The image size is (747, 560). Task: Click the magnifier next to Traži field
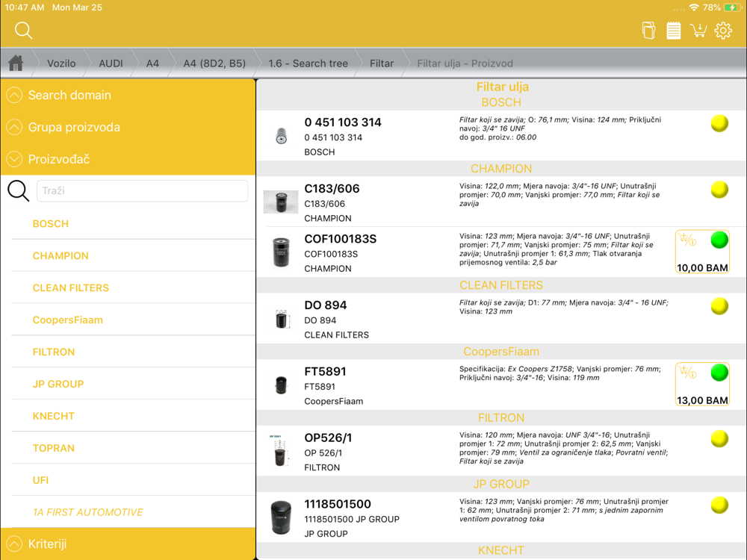point(18,190)
